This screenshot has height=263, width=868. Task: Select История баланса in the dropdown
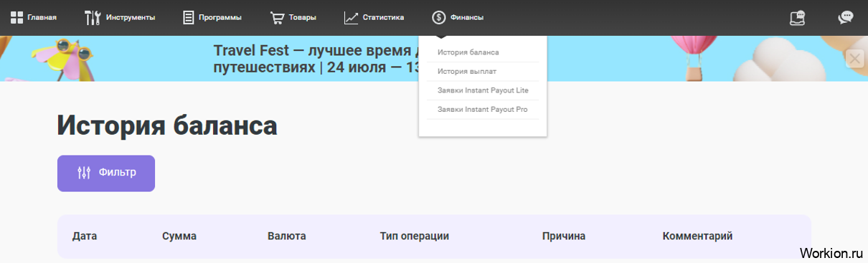click(x=468, y=52)
